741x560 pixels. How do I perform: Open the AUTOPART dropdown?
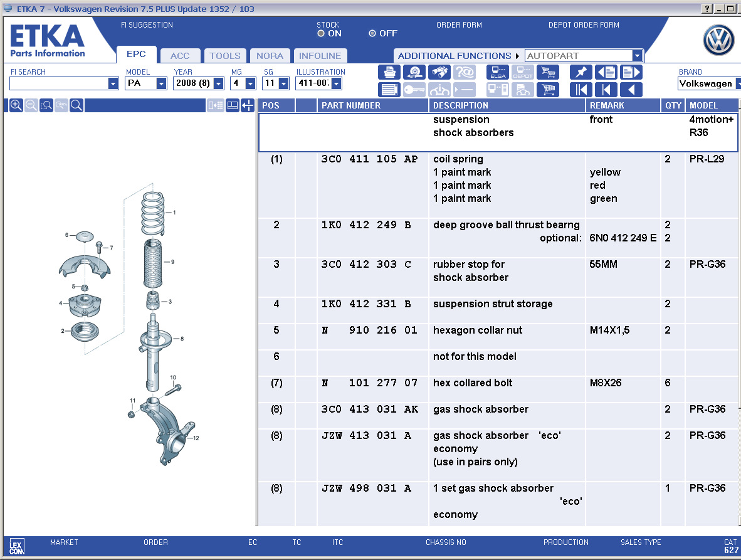pos(637,56)
